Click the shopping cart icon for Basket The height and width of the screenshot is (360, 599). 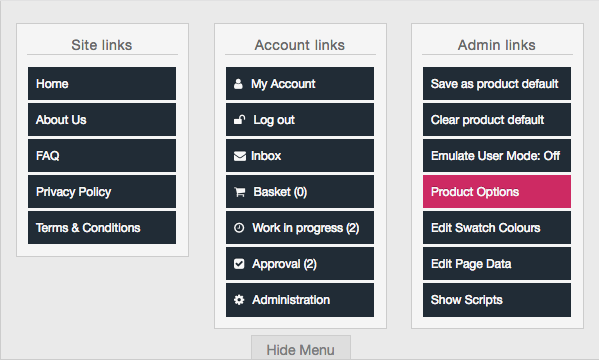click(x=240, y=192)
